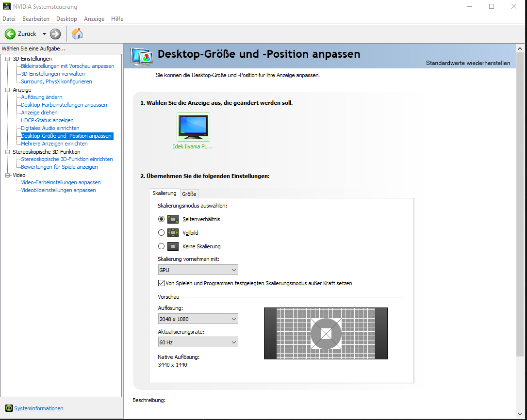This screenshot has width=527, height=420.
Task: Click the NVIDIA Systemsteuerung title bar icon
Action: pos(6,6)
